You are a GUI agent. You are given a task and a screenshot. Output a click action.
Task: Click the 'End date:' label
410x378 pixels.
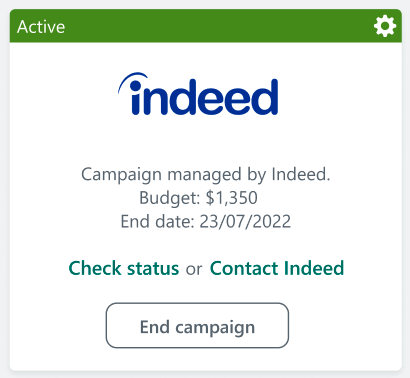tap(157, 221)
